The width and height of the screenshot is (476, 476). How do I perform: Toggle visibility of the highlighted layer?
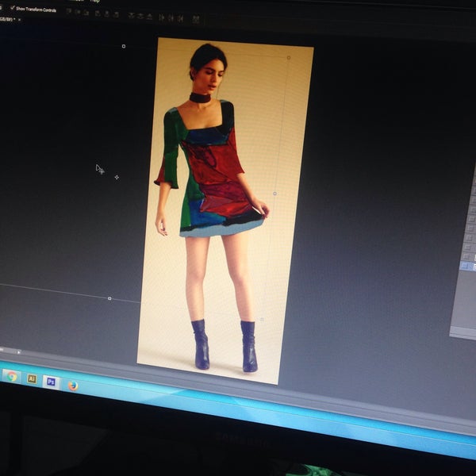[464, 267]
